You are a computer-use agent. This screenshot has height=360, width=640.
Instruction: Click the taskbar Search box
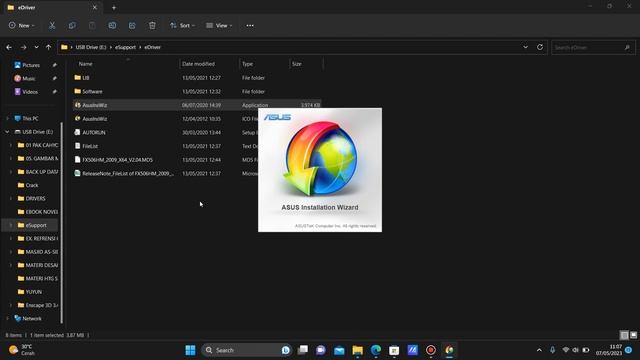point(246,350)
